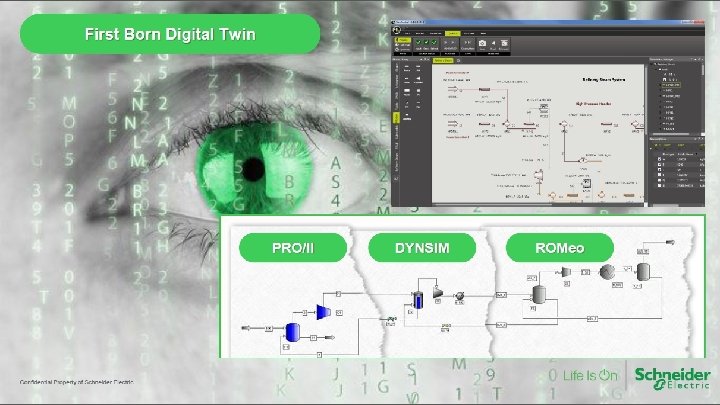Click the Confidential Property of Schneider Electric text
The width and height of the screenshot is (720, 405).
[77, 382]
